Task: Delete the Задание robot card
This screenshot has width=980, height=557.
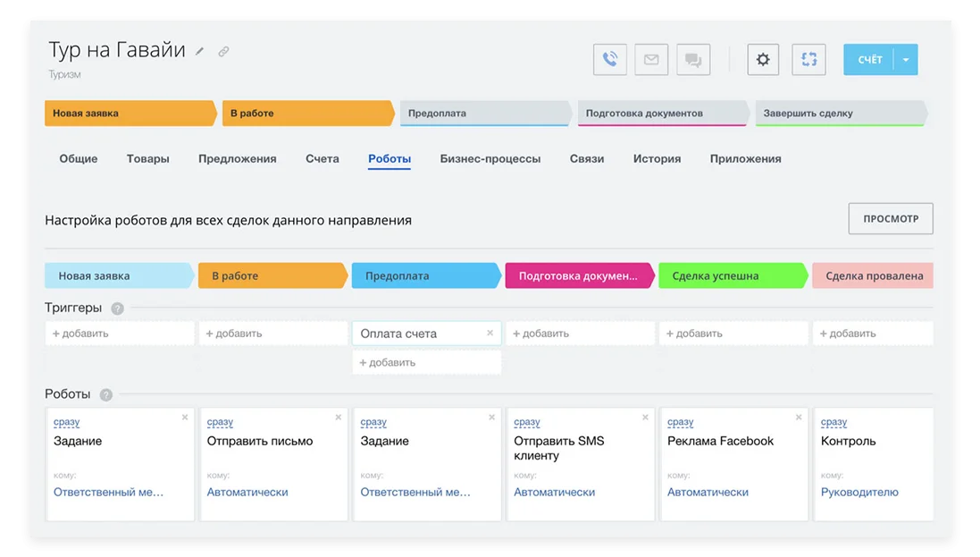Action: (185, 417)
